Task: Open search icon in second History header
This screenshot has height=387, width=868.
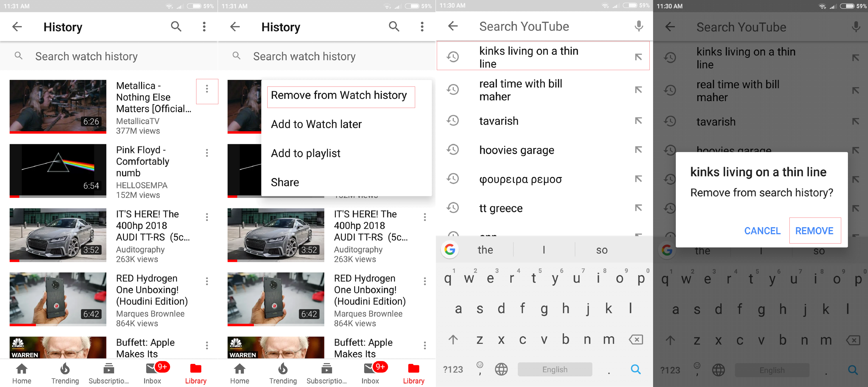Action: (x=394, y=26)
